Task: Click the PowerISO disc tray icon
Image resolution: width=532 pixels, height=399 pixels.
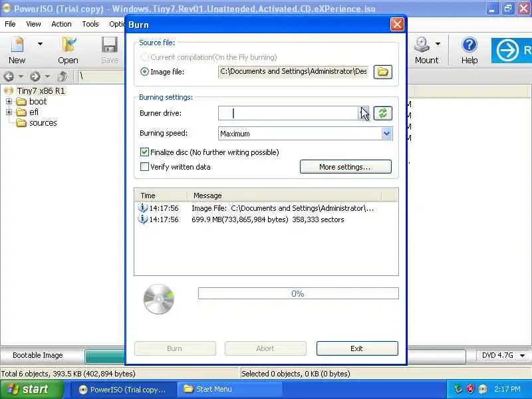Action: pos(483,389)
